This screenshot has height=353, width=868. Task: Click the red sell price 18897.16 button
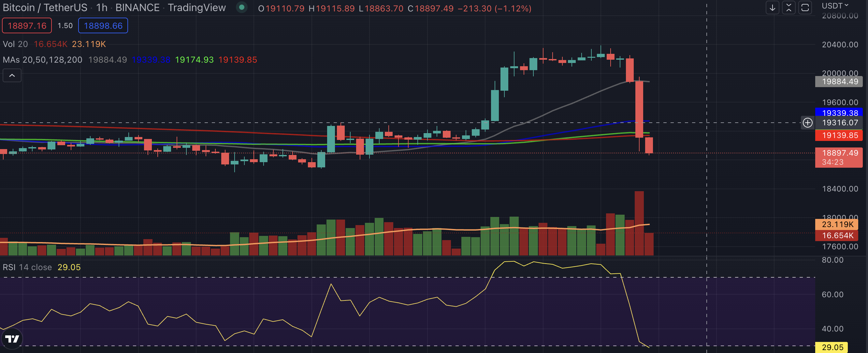pyautogui.click(x=27, y=26)
